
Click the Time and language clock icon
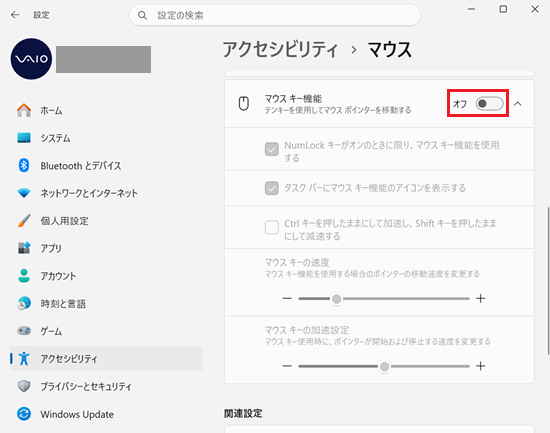click(x=24, y=303)
